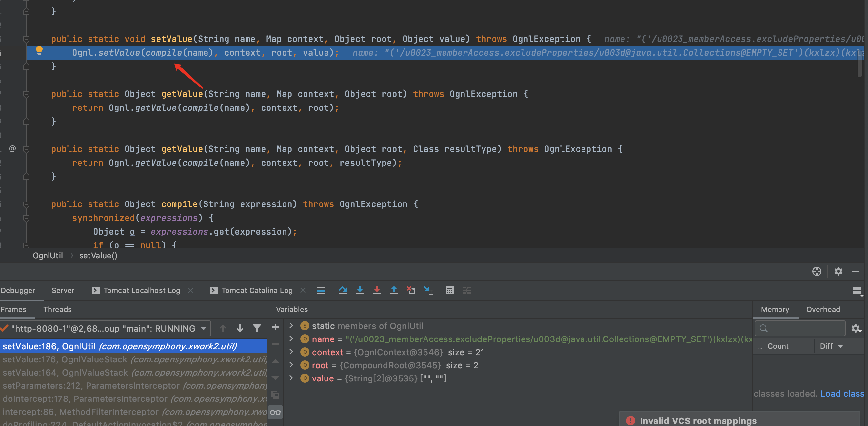
Task: Switch to the Threads view in debugger
Action: click(x=57, y=309)
